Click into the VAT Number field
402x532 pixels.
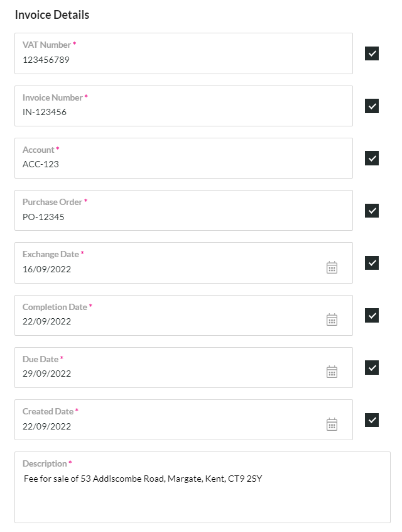click(183, 53)
